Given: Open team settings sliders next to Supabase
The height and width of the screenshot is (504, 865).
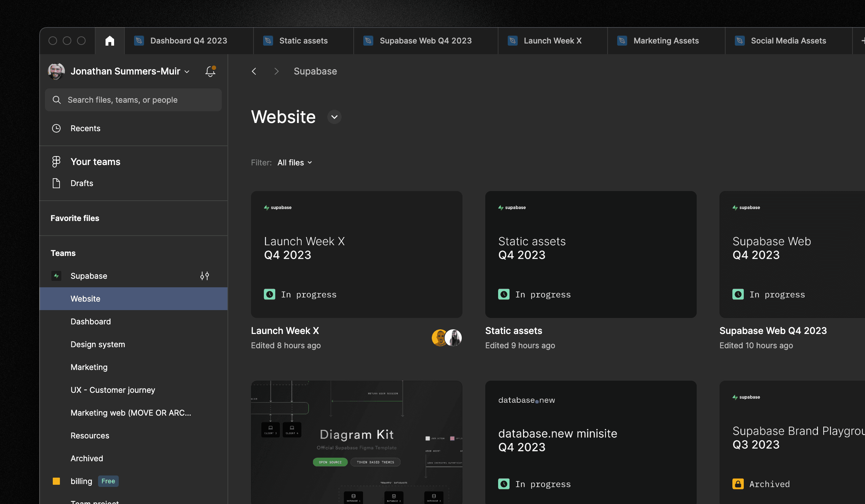Looking at the screenshot, I should pyautogui.click(x=205, y=276).
